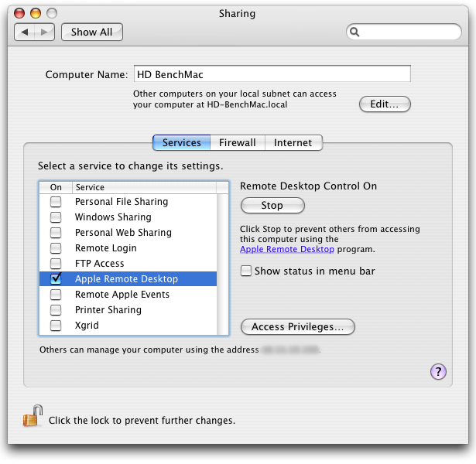Switch to the Firewall tab
The height and width of the screenshot is (464, 476).
pyautogui.click(x=237, y=143)
